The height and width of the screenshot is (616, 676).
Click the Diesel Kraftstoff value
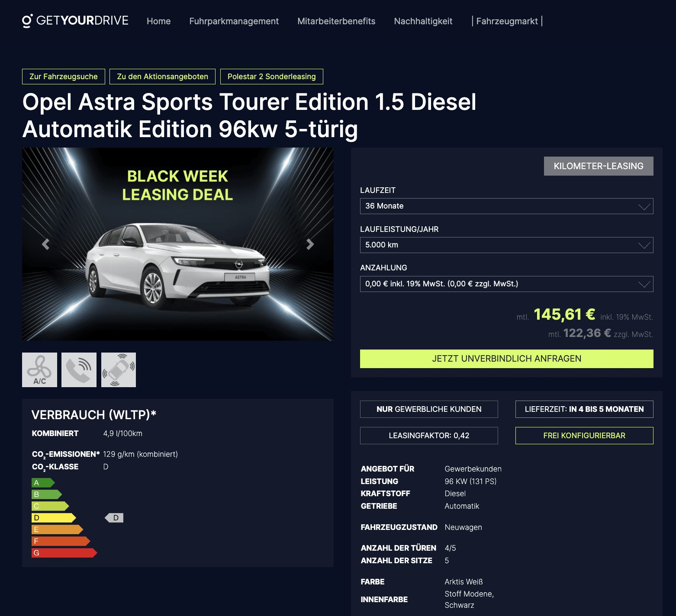455,494
